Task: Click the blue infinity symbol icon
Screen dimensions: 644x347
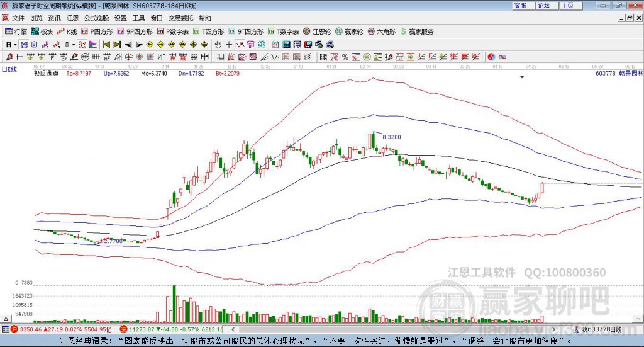Action: (x=502, y=57)
